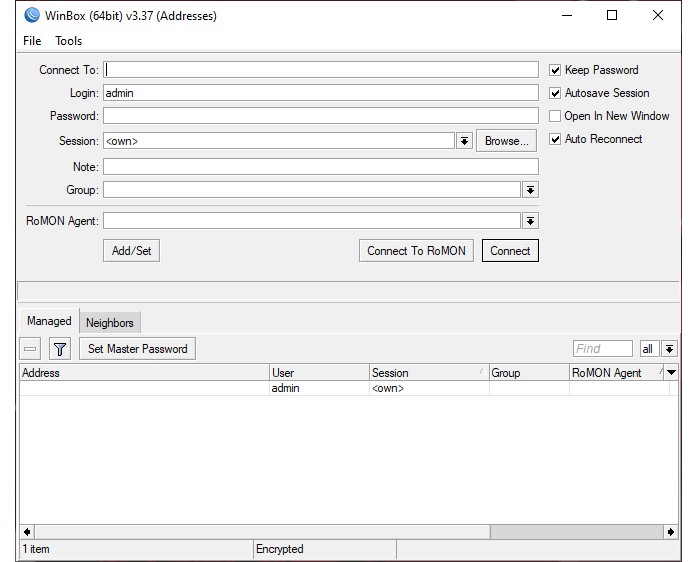The width and height of the screenshot is (696, 562).
Task: Click the Add/Set button
Action: coord(131,251)
